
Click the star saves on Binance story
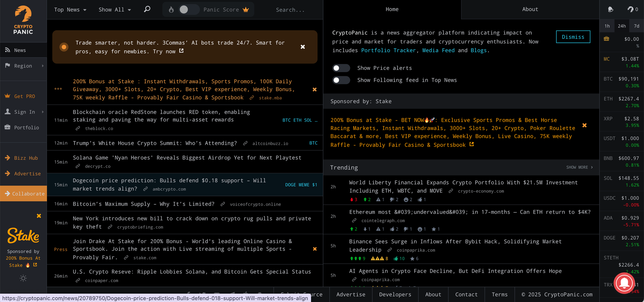[x=414, y=259]
